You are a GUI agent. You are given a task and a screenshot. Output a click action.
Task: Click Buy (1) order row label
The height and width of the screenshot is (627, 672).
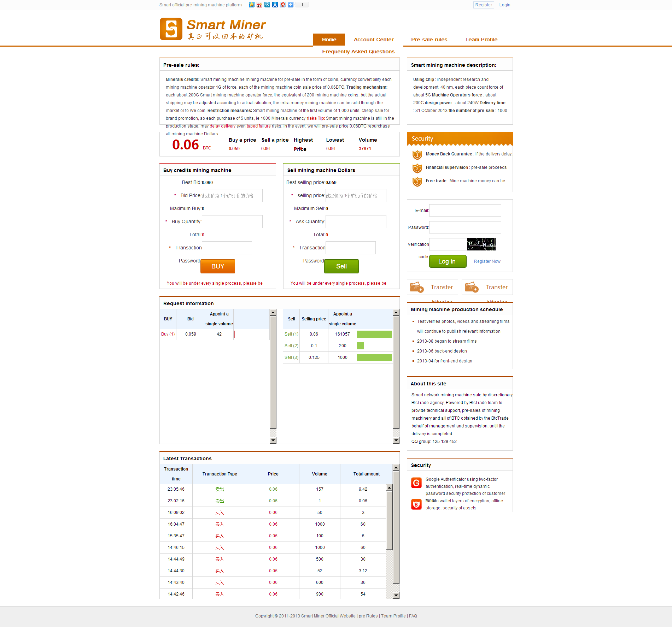[168, 334]
